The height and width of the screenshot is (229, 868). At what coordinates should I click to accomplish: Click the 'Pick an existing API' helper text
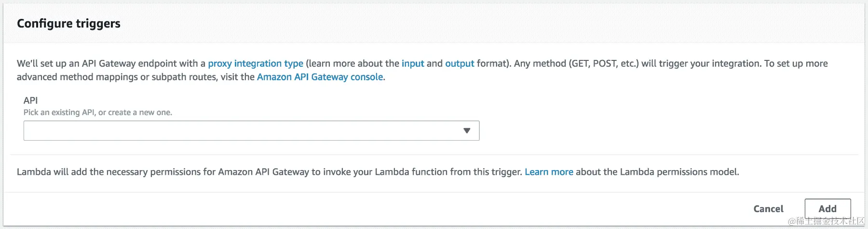pyautogui.click(x=97, y=113)
